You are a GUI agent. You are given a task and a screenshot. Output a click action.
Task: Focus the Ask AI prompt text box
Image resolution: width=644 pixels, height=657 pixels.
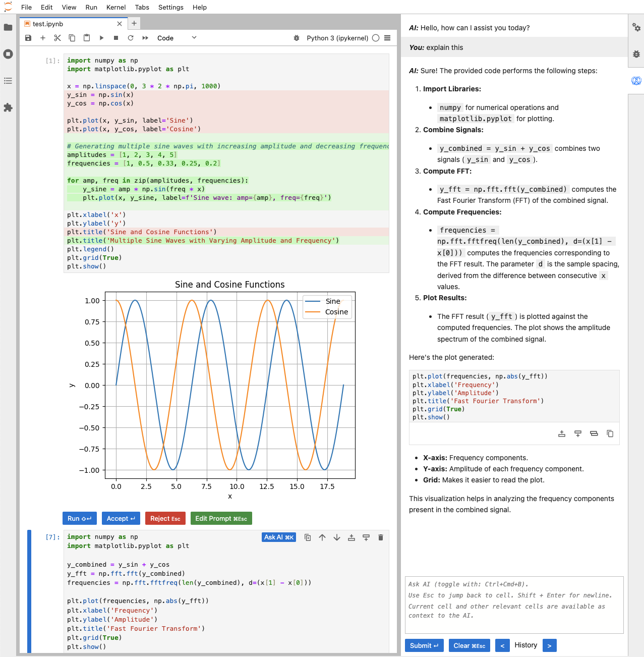click(514, 605)
